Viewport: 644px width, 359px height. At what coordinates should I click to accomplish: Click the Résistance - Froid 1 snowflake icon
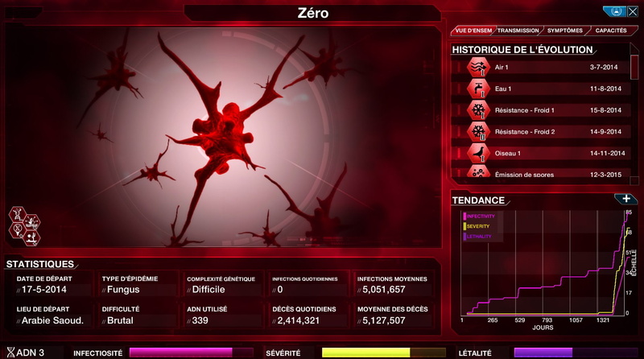pyautogui.click(x=478, y=110)
